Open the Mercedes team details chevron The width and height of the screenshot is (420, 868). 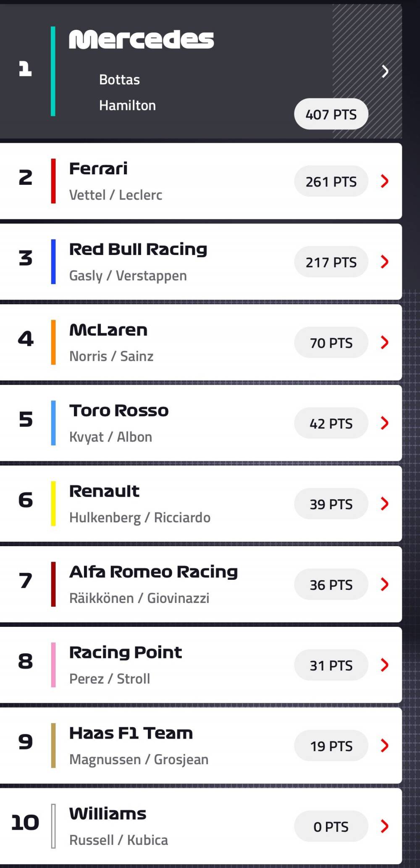pyautogui.click(x=385, y=71)
